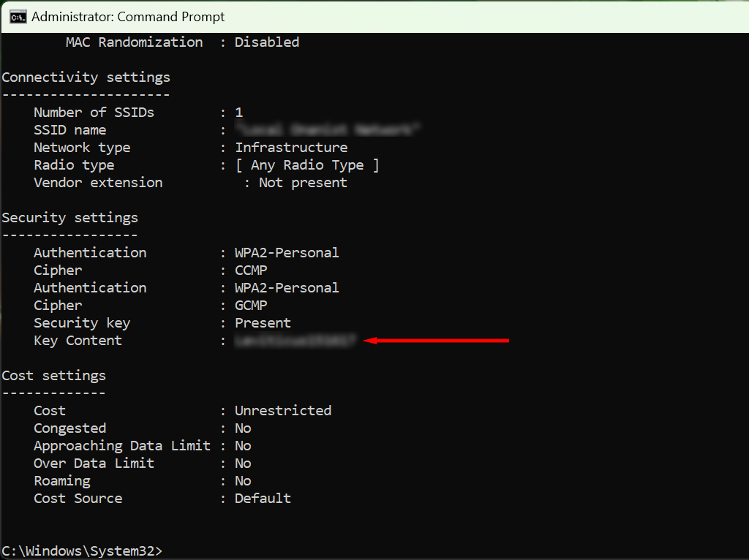Click the "CCMP" cipher value
Viewport: 749px width, 560px height.
tap(251, 270)
